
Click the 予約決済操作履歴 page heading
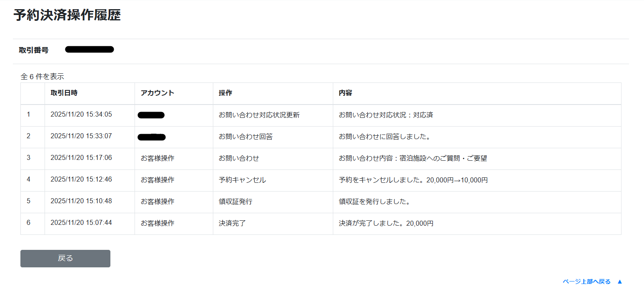(67, 15)
